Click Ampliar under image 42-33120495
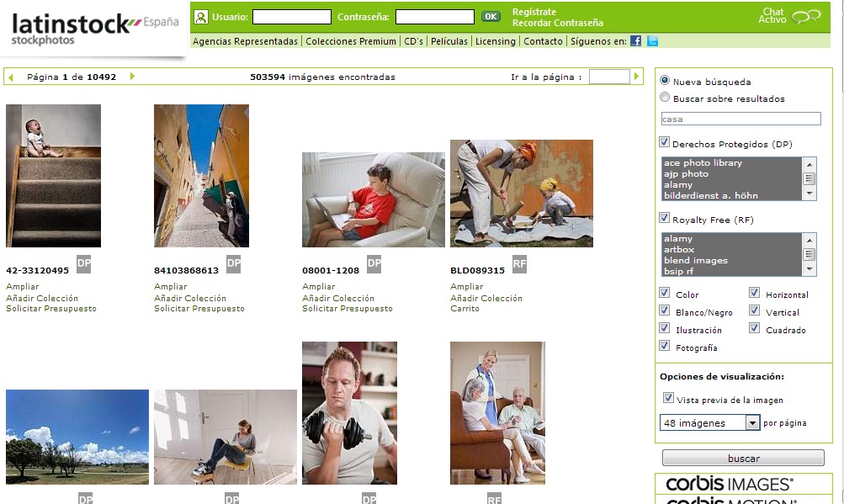This screenshot has width=844, height=504. (x=23, y=286)
